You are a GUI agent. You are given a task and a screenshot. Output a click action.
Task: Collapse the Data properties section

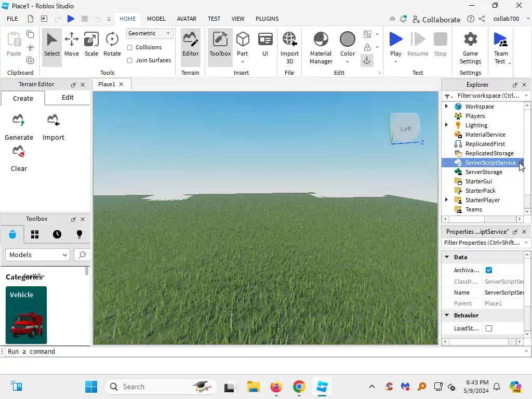(x=447, y=257)
